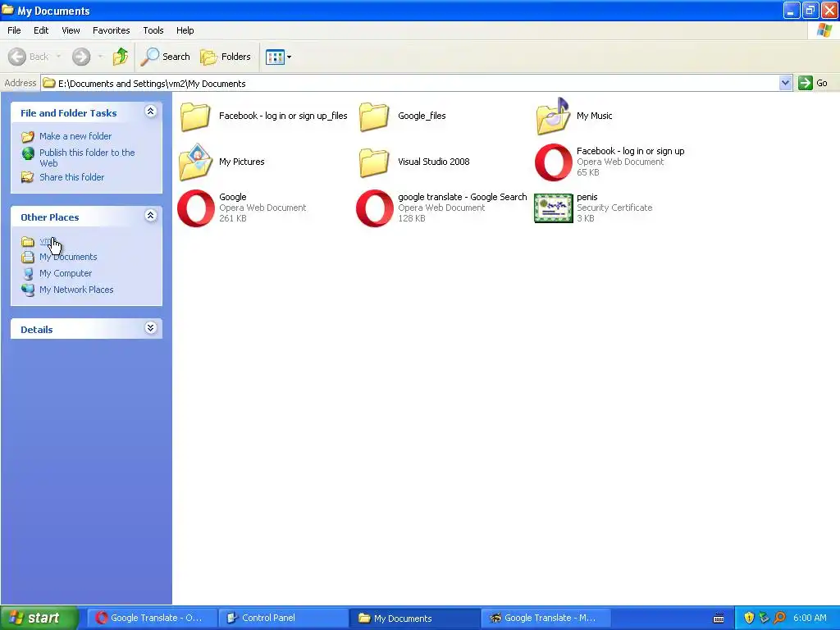The height and width of the screenshot is (630, 840).
Task: Open the Back history dropdown arrow
Action: [58, 57]
